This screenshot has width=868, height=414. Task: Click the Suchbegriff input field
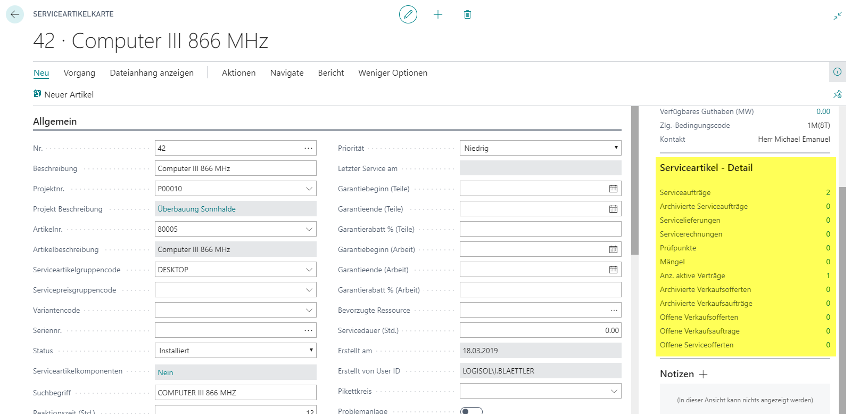click(236, 393)
